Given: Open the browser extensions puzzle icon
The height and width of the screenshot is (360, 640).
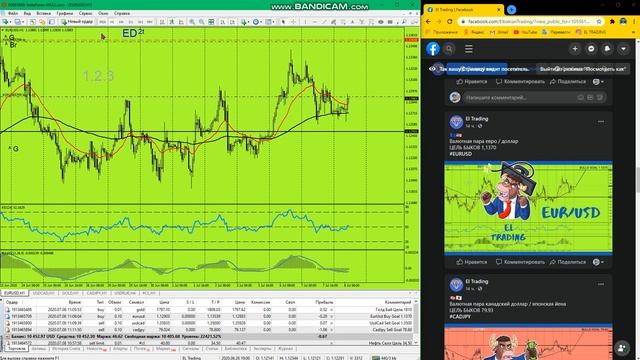Looking at the screenshot, I should (x=612, y=22).
